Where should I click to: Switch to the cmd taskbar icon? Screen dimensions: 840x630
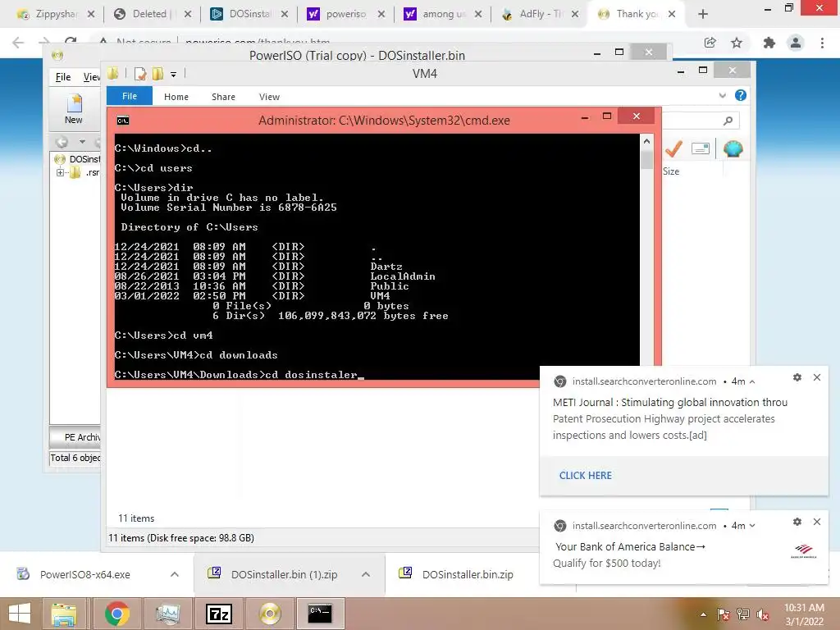point(320,614)
